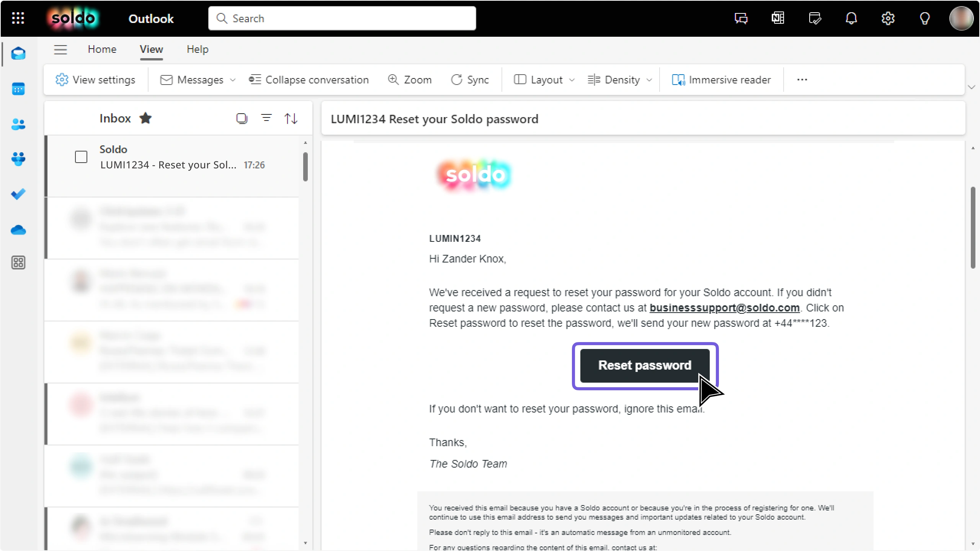Select the checkbox on the Soldo email

[x=81, y=157]
